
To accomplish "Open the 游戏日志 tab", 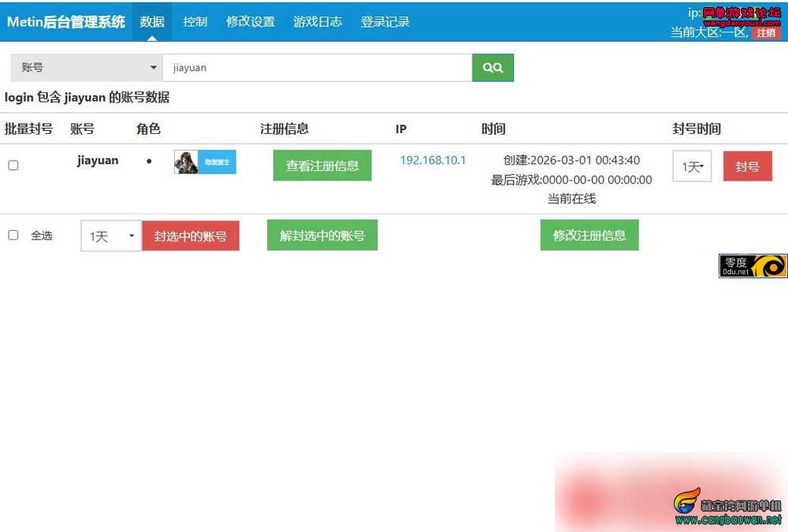I will click(318, 21).
